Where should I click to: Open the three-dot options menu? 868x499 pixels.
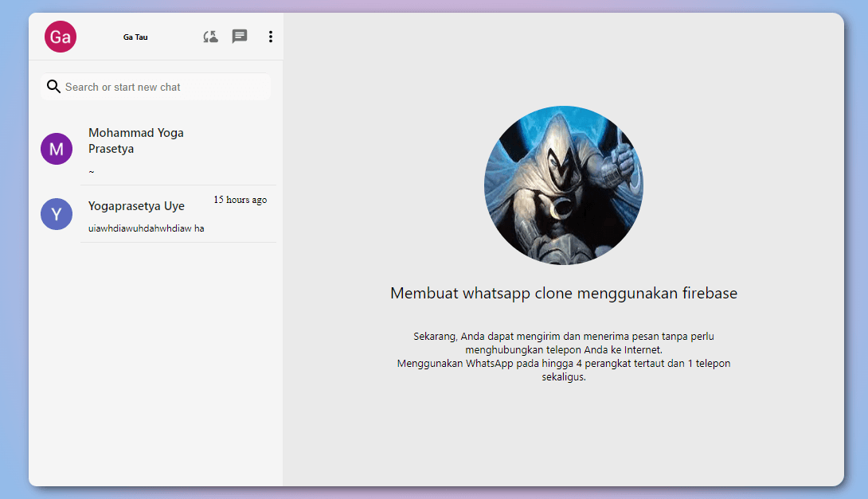click(x=271, y=37)
